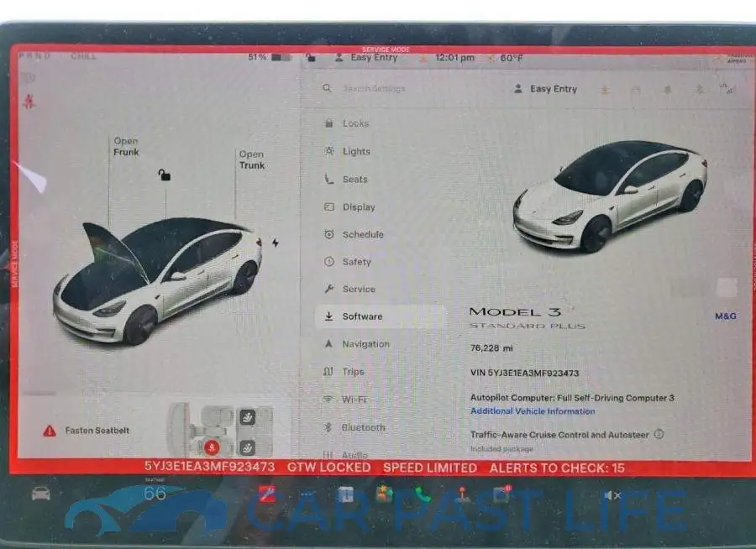Tap Open Frunk on the car view

(x=126, y=147)
